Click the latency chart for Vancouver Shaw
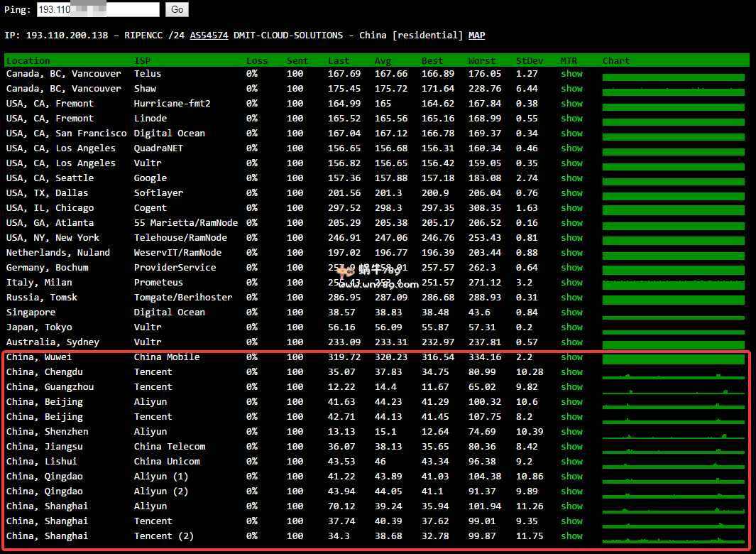 673,92
